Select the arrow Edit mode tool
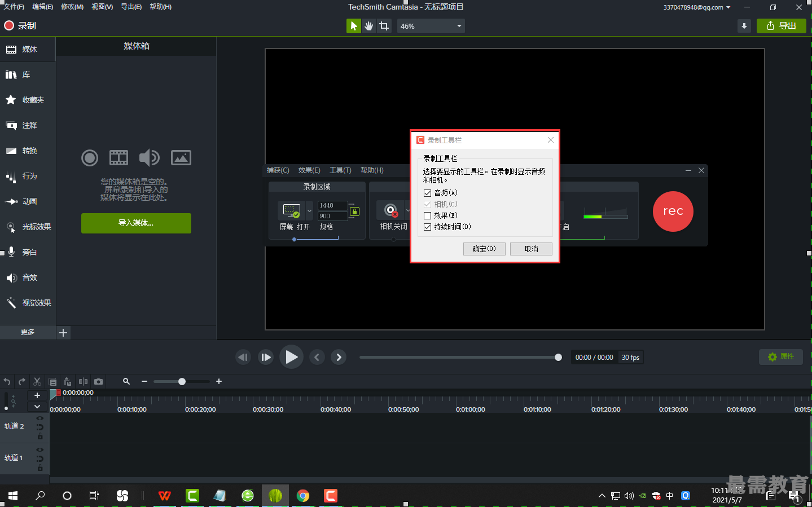The image size is (812, 507). tap(354, 26)
